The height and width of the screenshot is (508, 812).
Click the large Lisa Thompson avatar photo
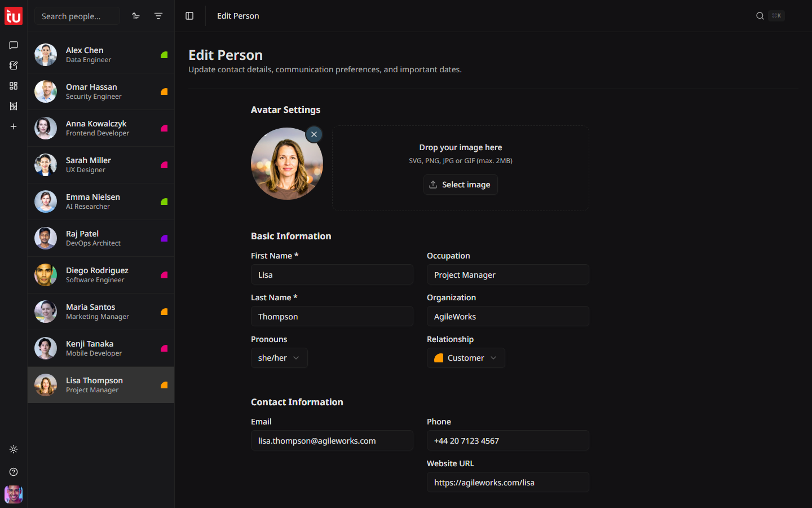click(287, 164)
